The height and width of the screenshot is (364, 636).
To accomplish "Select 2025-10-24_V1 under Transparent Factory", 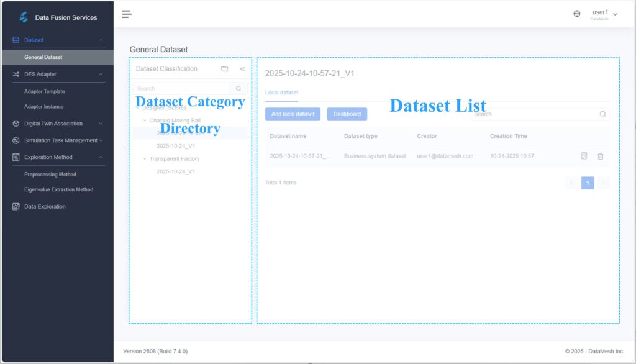I will tap(176, 171).
